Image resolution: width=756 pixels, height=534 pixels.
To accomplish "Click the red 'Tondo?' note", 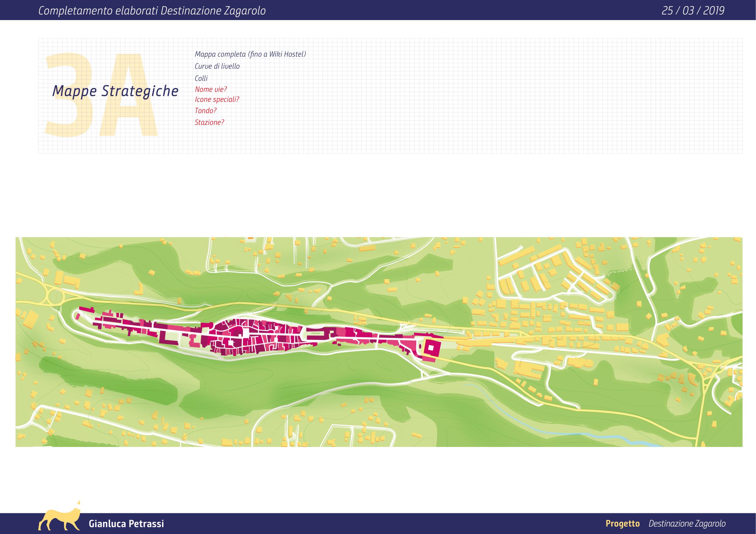I will point(205,111).
